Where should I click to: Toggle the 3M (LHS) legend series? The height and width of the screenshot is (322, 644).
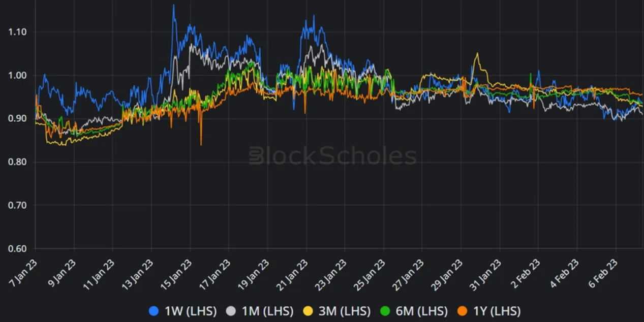click(x=338, y=311)
